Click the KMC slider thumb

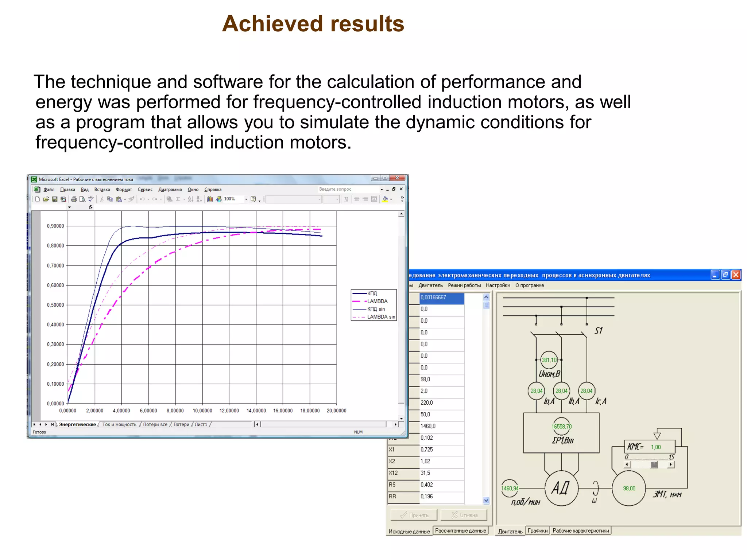coord(654,464)
